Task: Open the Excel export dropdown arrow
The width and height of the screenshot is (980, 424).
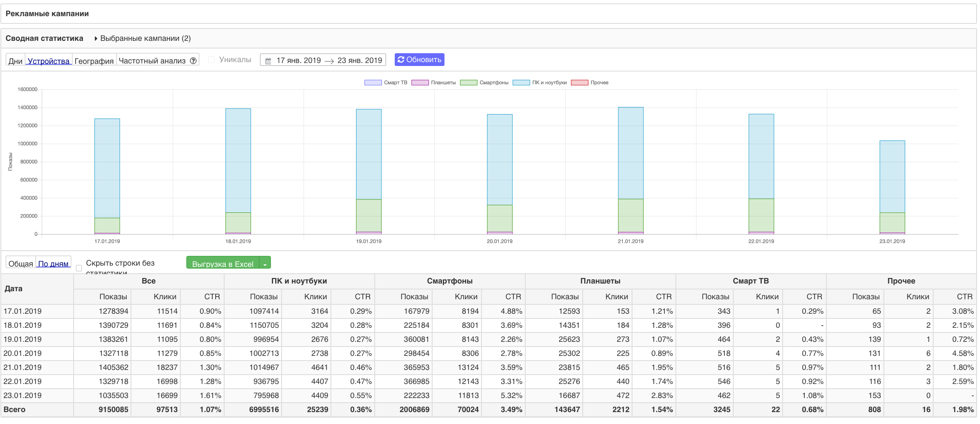Action: click(265, 264)
